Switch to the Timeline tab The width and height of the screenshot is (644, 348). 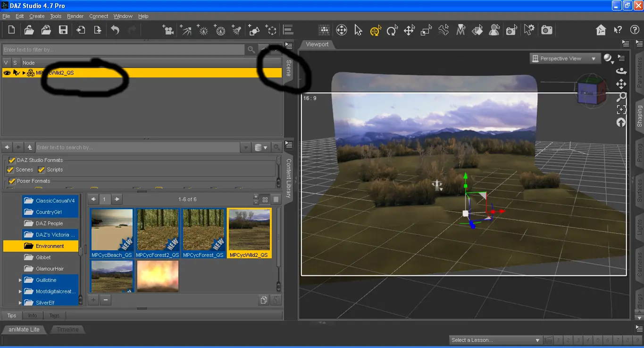tap(67, 330)
